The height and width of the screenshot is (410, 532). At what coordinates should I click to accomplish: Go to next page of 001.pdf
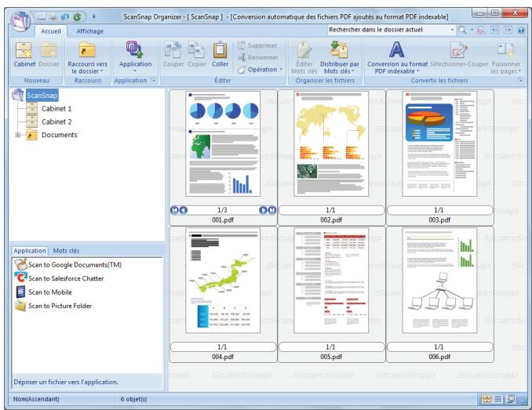click(263, 210)
